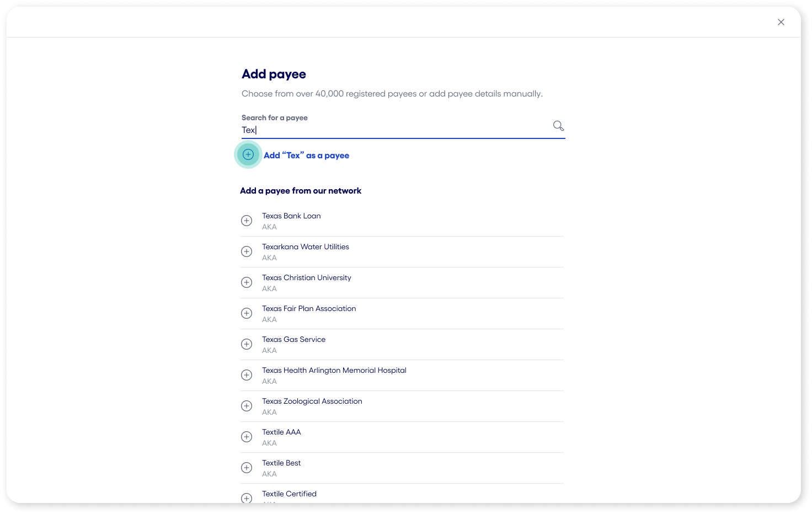Close the Add payee dialog
Screen dimensions: 812x514
781,22
